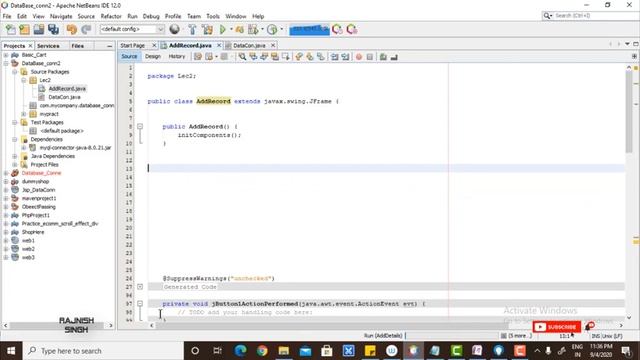The height and width of the screenshot is (360, 640).
Task: Expand the Basic_Cart project node
Action: (x=6, y=55)
